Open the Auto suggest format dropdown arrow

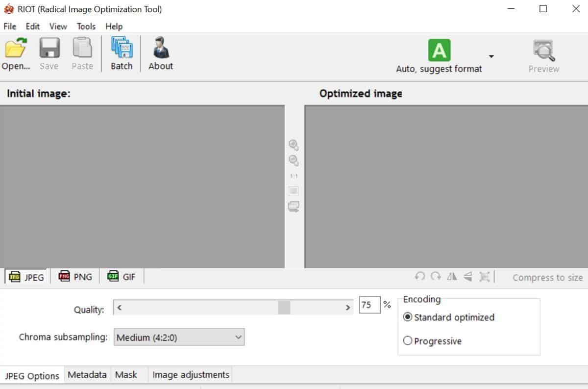491,56
